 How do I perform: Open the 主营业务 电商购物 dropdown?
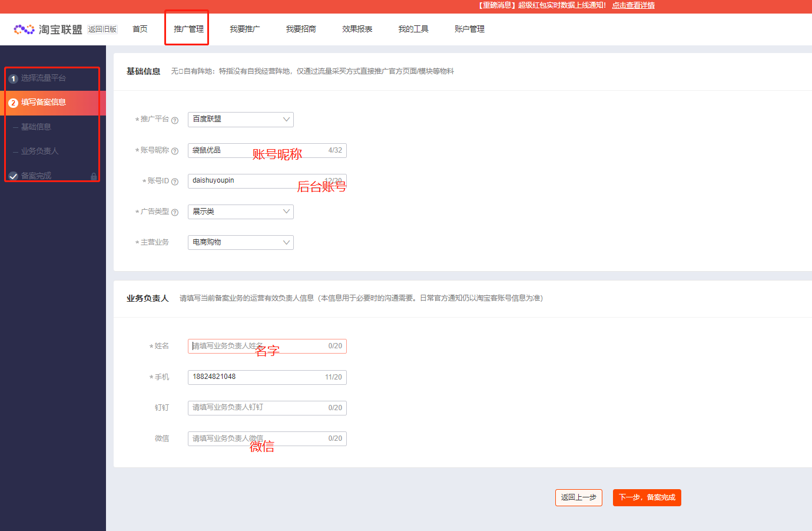pyautogui.click(x=241, y=242)
